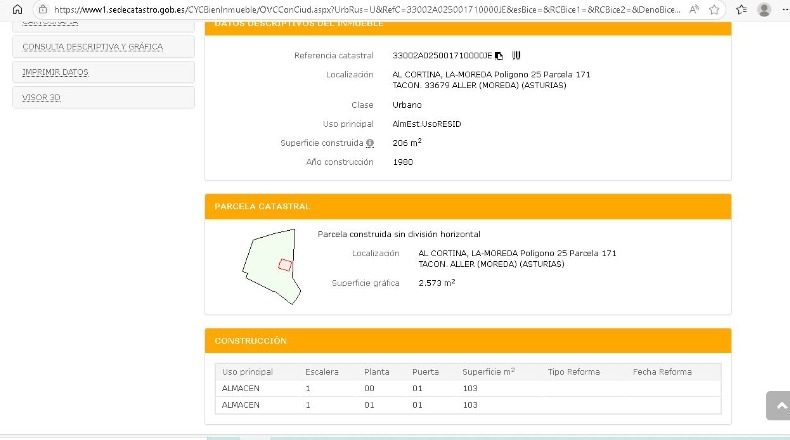The width and height of the screenshot is (790, 440).
Task: Click the site lock icon in address bar
Action: point(43,9)
